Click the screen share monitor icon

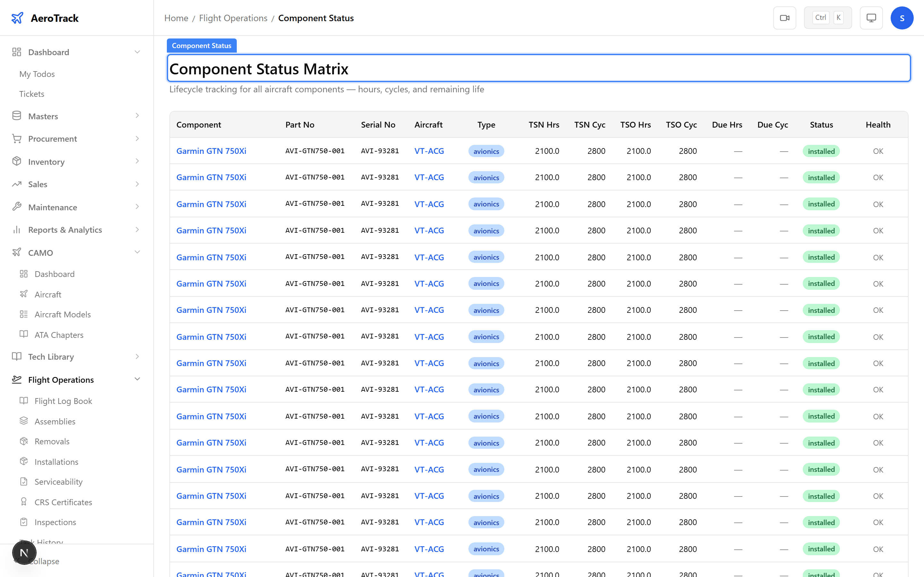point(870,18)
